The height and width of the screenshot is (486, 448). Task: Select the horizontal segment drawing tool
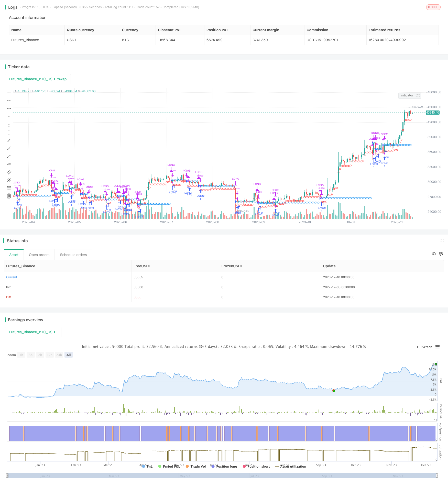[x=9, y=109]
